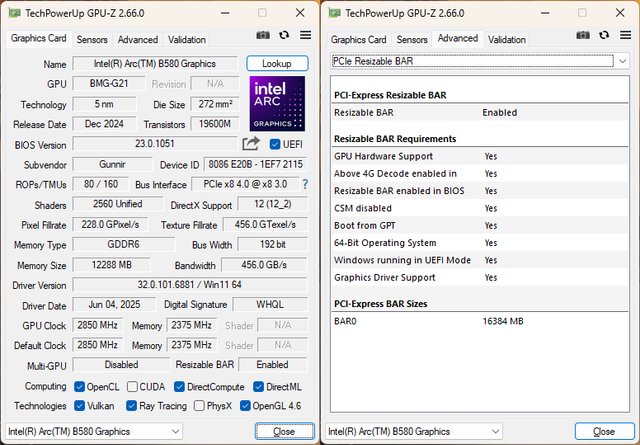This screenshot has height=445, width=640.
Task: Switch to Graphics Card tab in right window
Action: 359,40
